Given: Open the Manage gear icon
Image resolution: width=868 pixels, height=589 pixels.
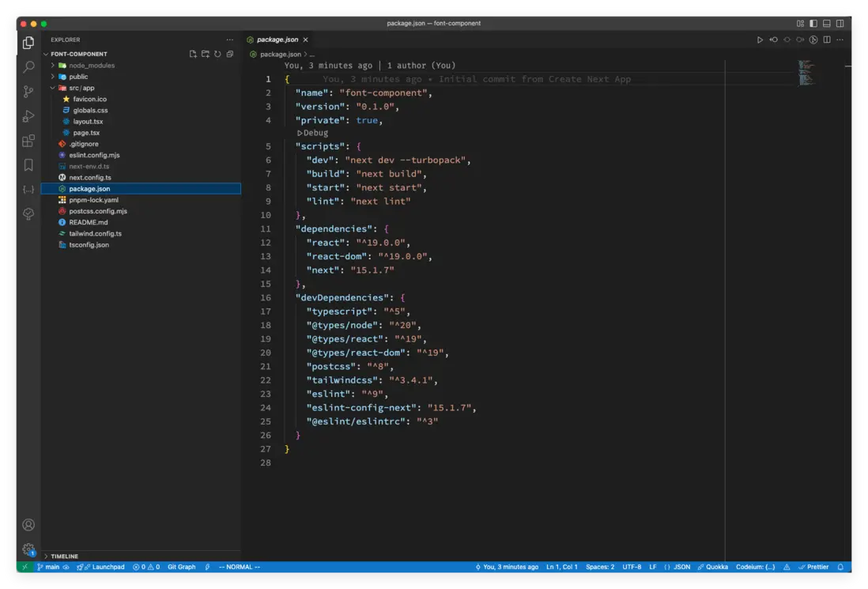Looking at the screenshot, I should (28, 549).
